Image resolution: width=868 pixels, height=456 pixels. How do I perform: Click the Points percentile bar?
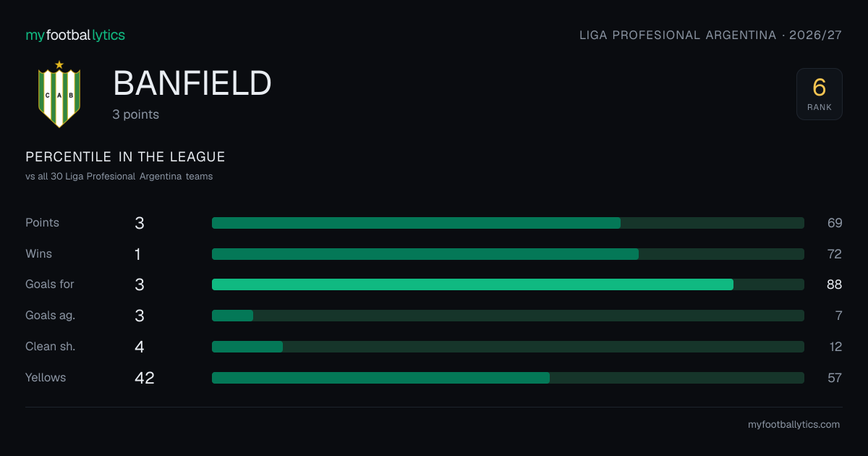508,223
